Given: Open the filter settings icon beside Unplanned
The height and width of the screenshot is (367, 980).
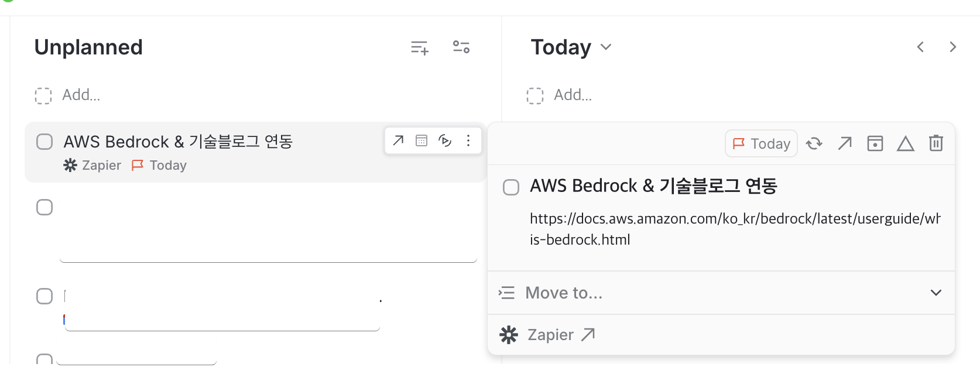Looking at the screenshot, I should pyautogui.click(x=461, y=47).
